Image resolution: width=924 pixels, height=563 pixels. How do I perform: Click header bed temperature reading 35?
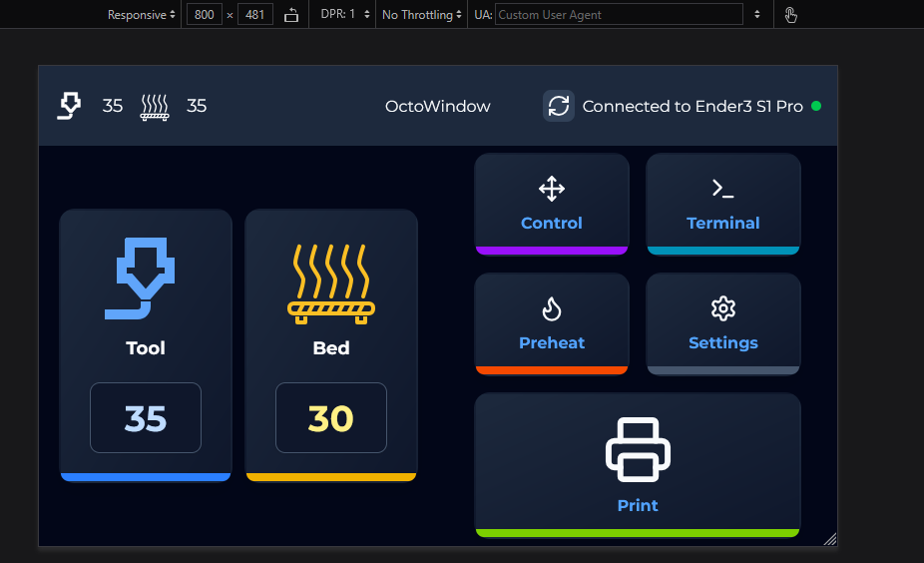(197, 106)
